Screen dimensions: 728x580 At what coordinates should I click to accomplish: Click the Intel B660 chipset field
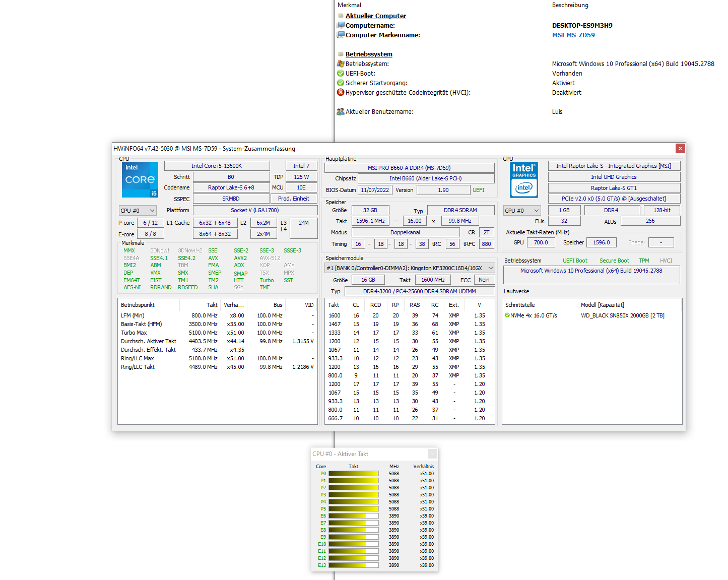[x=426, y=178]
